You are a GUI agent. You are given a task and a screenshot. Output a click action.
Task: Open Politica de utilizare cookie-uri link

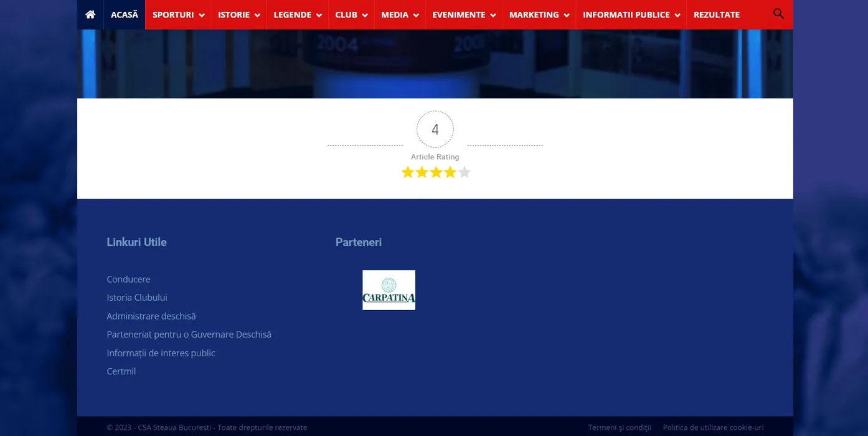click(x=713, y=427)
